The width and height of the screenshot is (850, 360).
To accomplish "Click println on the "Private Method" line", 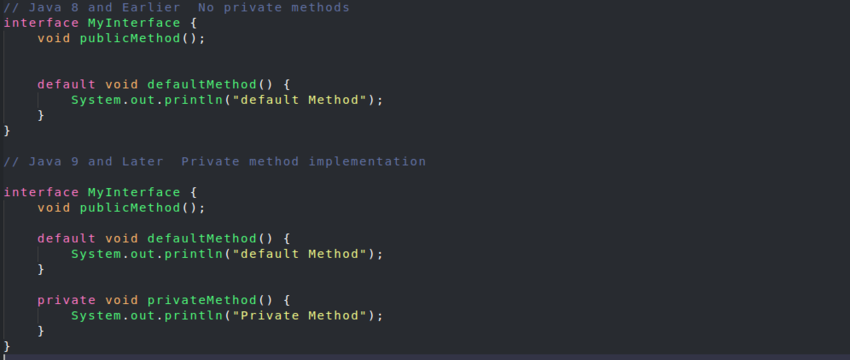I will click(x=194, y=316).
